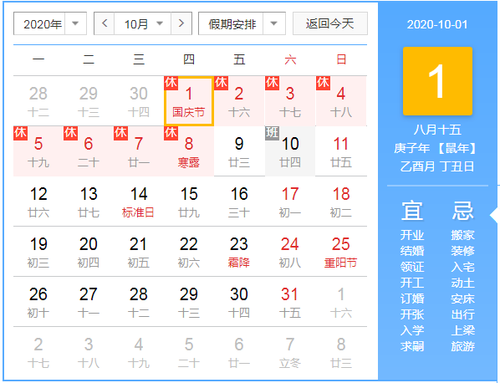
Task: Expand the 假期安排 holiday dropdown
Action: pos(242,23)
